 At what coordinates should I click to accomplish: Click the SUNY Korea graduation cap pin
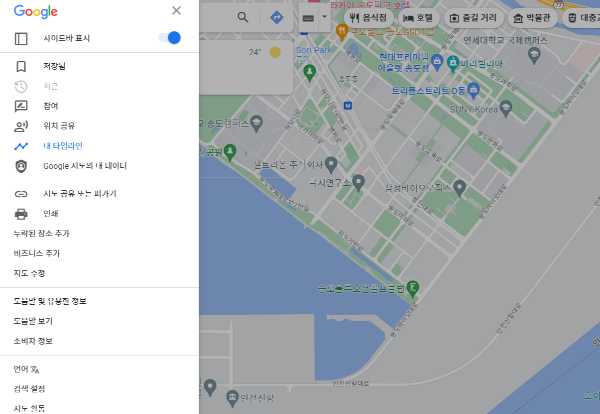[x=506, y=109]
